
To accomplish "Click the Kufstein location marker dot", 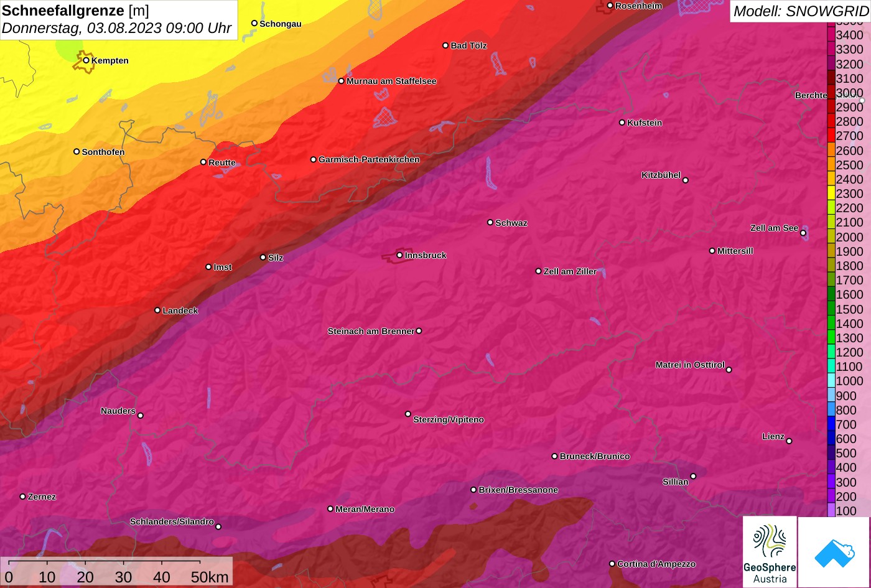I will (x=622, y=123).
